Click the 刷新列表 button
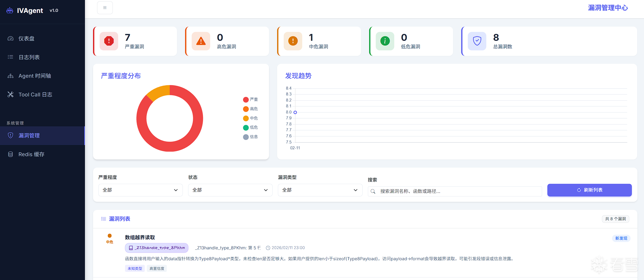The width and height of the screenshot is (644, 280). pos(589,190)
